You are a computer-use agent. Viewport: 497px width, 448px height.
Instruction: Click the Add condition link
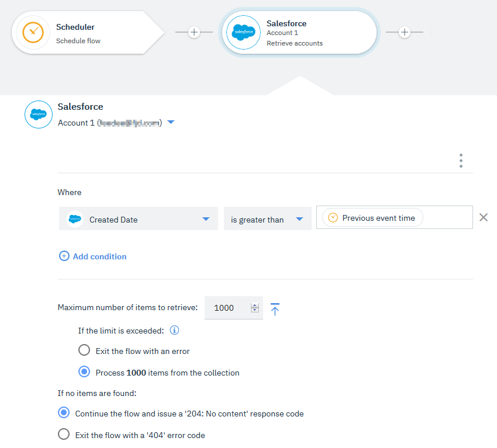click(99, 256)
